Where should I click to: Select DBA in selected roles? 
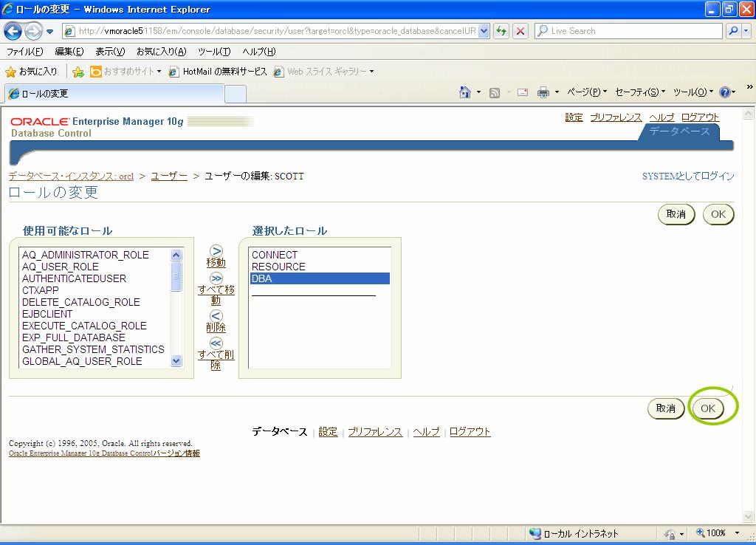(x=320, y=278)
